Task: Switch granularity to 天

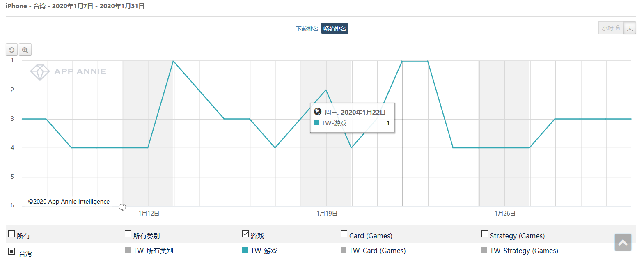Action: click(630, 28)
